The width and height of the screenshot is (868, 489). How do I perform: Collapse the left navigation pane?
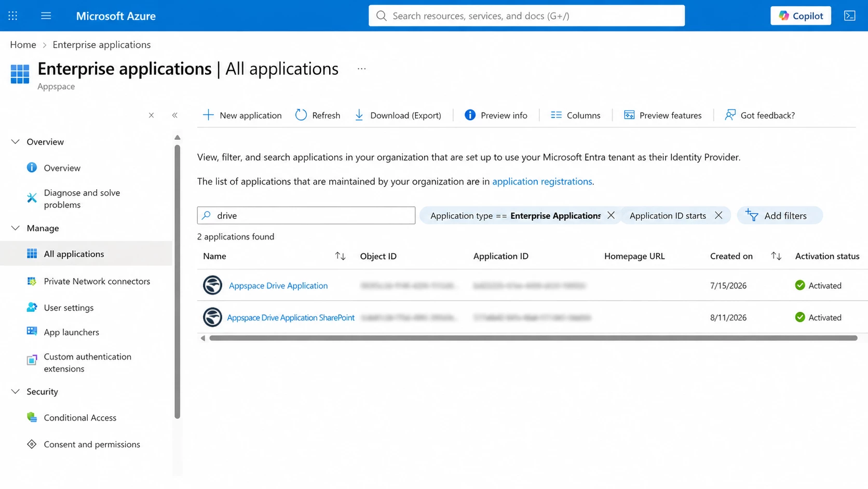175,115
